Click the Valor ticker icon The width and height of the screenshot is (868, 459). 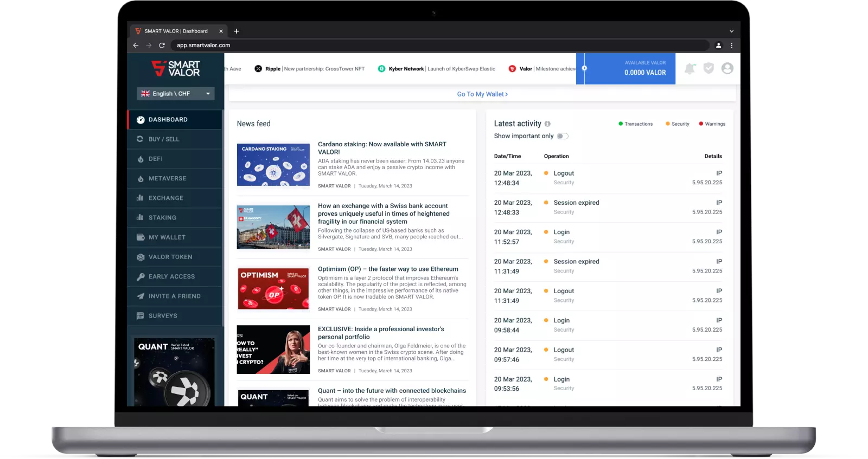pyautogui.click(x=512, y=69)
